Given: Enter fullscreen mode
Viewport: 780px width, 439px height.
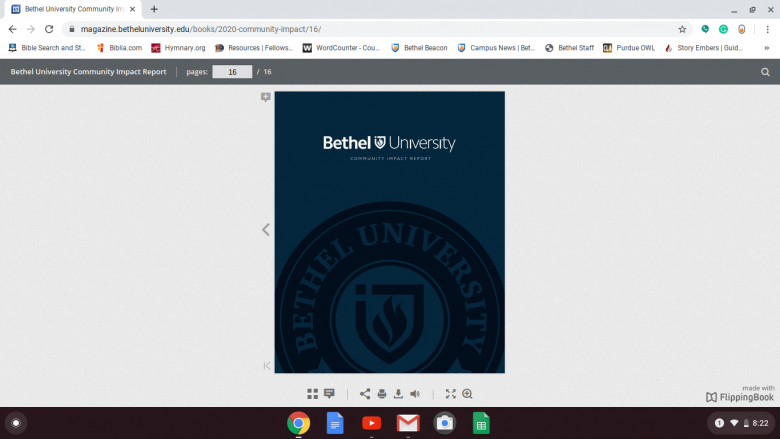Looking at the screenshot, I should pos(451,394).
